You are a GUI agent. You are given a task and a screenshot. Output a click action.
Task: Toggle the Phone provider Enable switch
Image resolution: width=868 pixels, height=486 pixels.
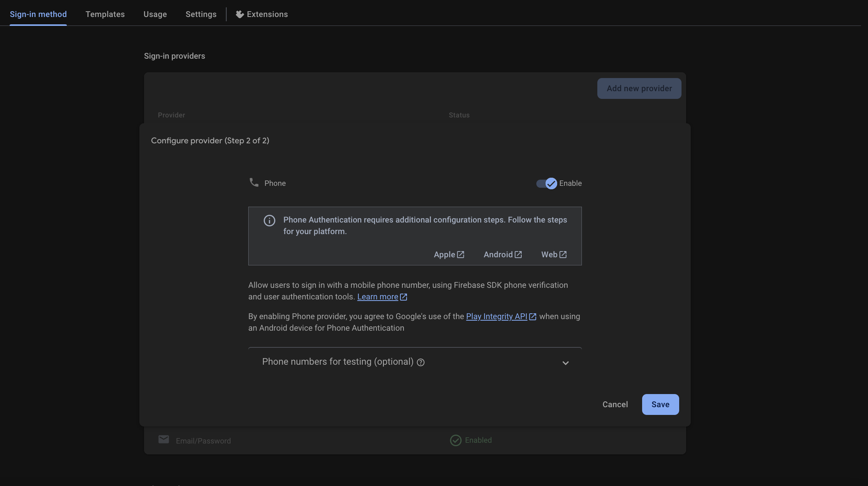click(x=546, y=184)
